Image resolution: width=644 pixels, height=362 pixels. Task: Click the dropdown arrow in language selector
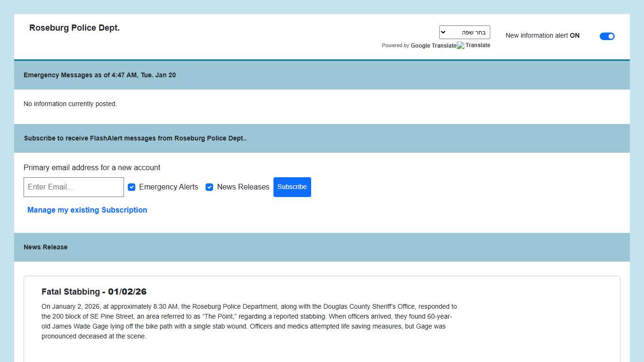coord(443,32)
